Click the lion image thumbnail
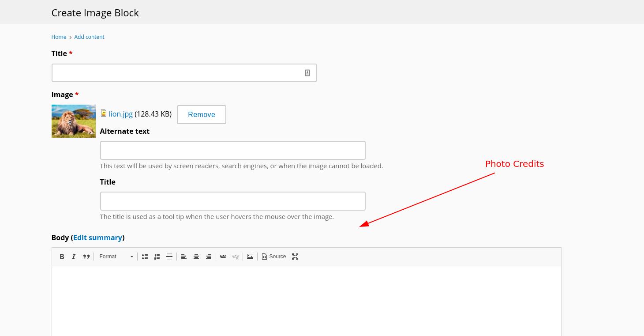 74,121
